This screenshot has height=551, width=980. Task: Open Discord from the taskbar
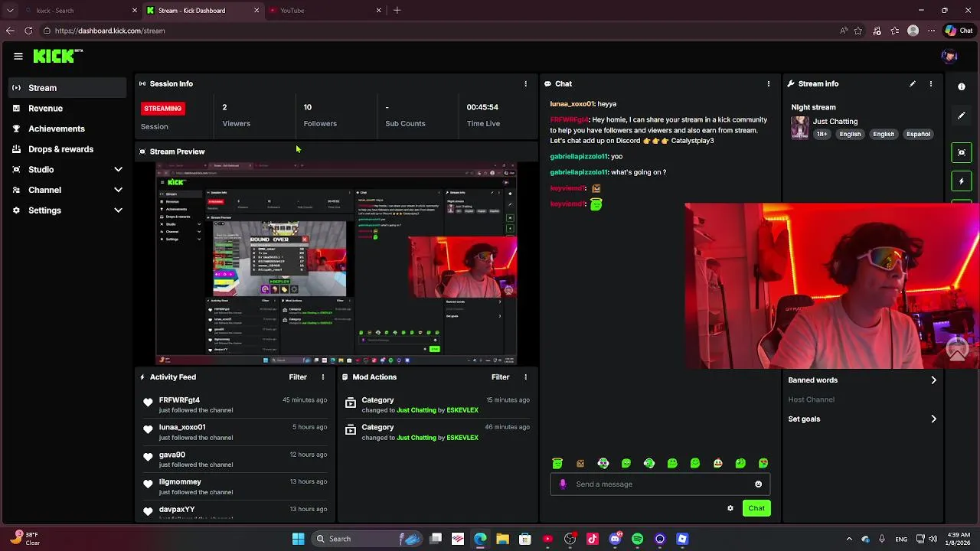tap(615, 539)
